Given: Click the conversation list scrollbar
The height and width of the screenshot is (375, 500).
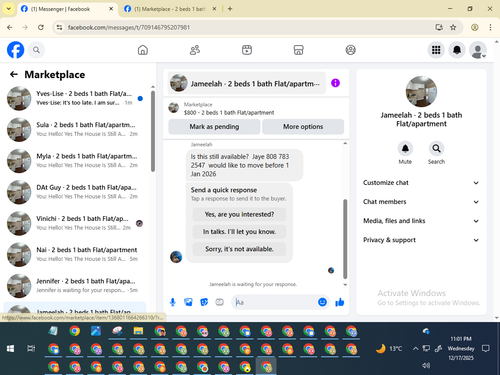Looking at the screenshot, I should (x=153, y=131).
